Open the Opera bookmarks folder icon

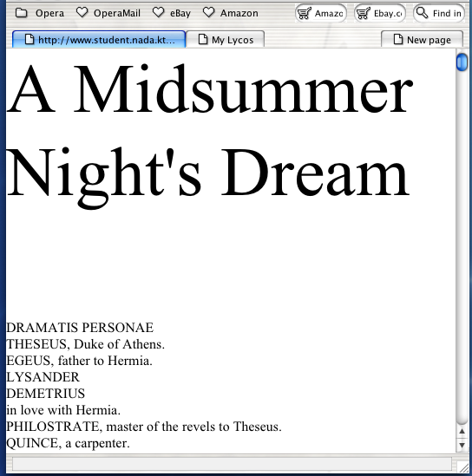point(22,13)
